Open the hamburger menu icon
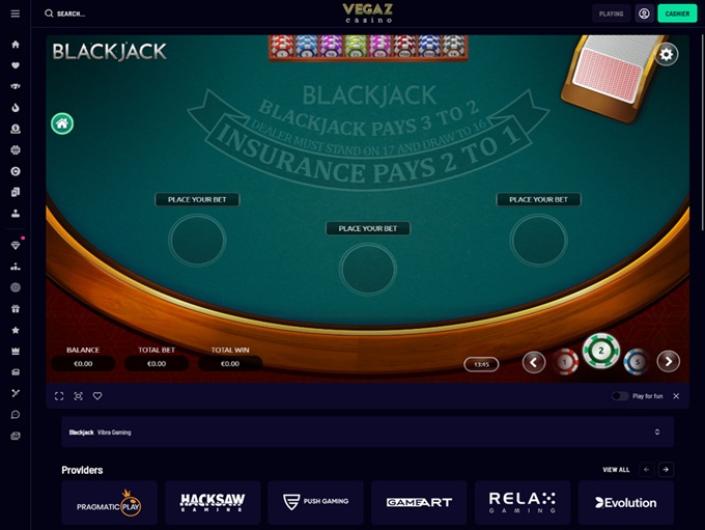 coord(15,13)
